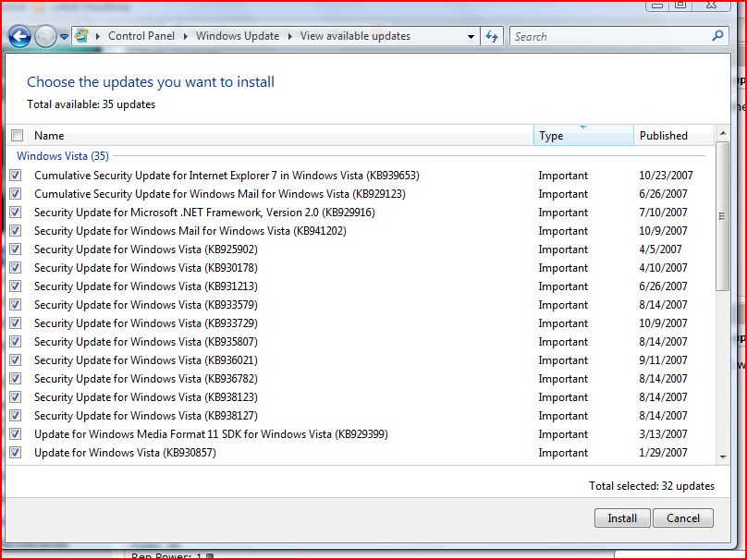Click the Forward navigation arrow button
Image resolution: width=747 pixels, height=560 pixels.
[45, 36]
